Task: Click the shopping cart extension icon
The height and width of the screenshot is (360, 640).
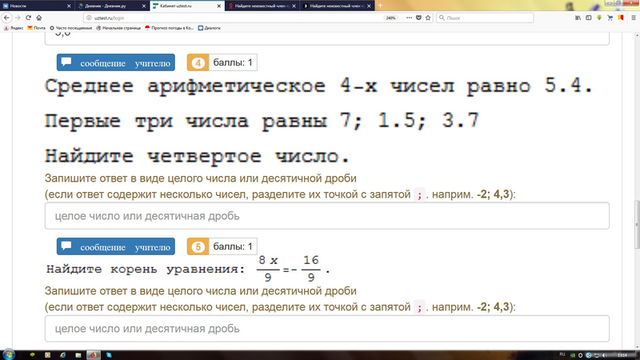Action: tap(610, 18)
